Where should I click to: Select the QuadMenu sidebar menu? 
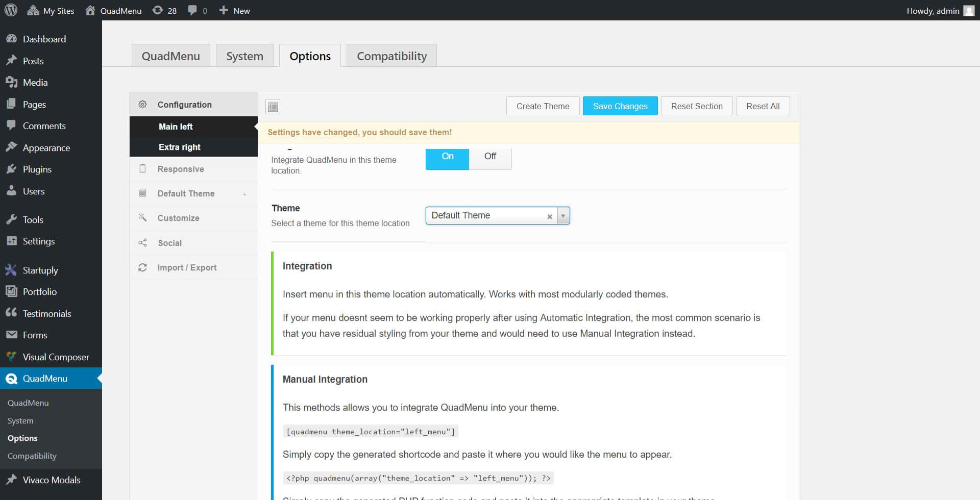click(51, 378)
